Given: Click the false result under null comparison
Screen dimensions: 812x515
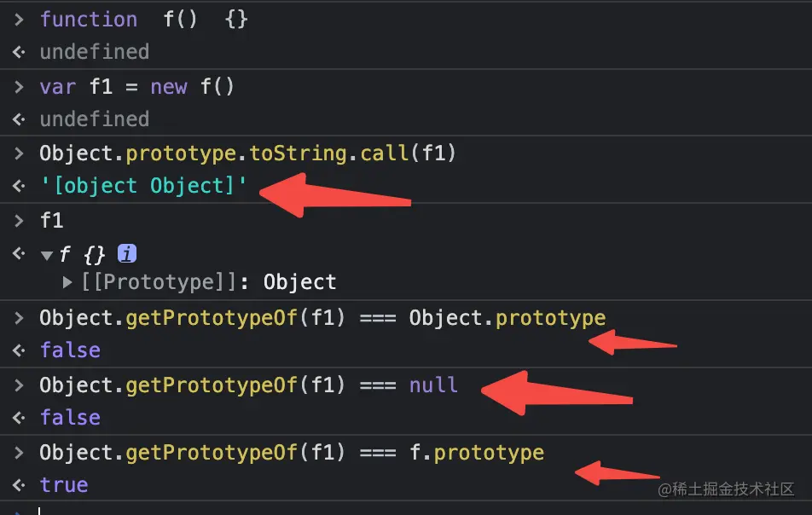Looking at the screenshot, I should pos(70,418).
